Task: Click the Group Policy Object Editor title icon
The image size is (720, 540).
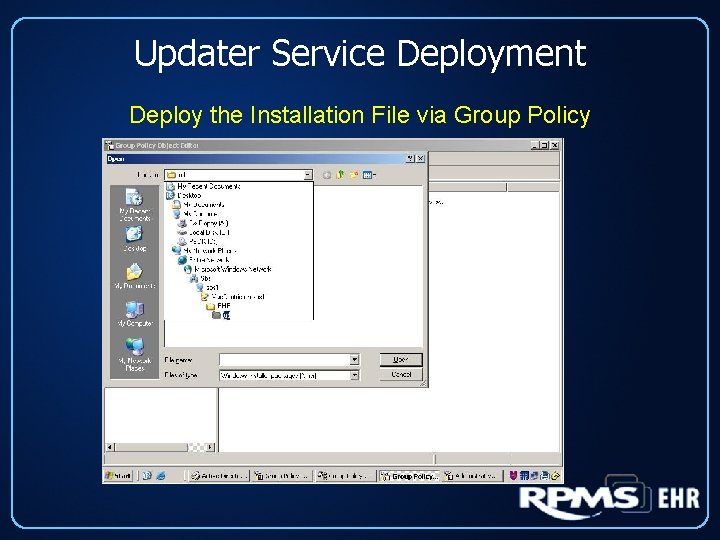Action: (x=109, y=145)
